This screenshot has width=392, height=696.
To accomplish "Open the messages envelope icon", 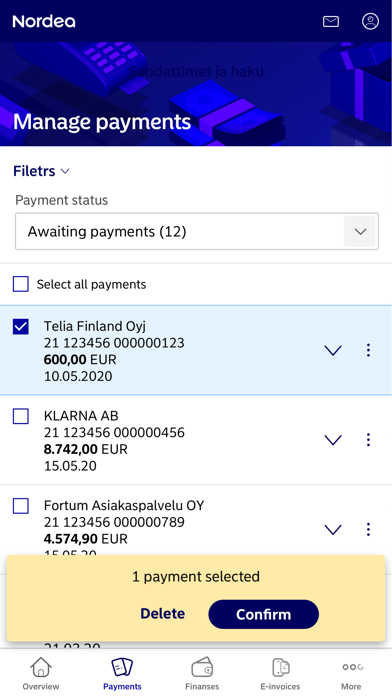I will tap(331, 21).
